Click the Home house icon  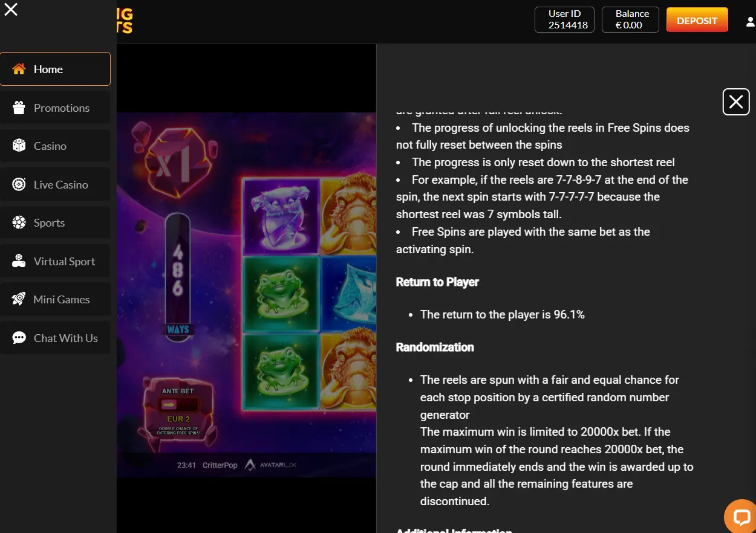[19, 69]
